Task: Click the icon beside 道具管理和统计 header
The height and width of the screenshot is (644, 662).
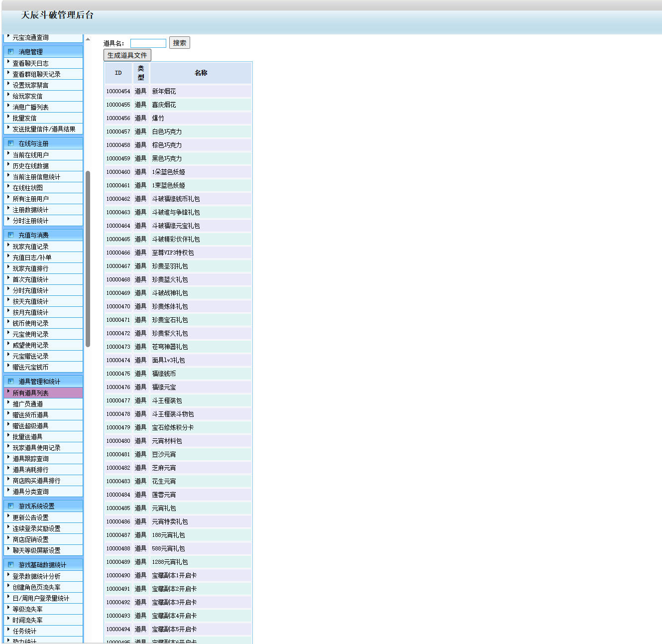Action: 10,382
